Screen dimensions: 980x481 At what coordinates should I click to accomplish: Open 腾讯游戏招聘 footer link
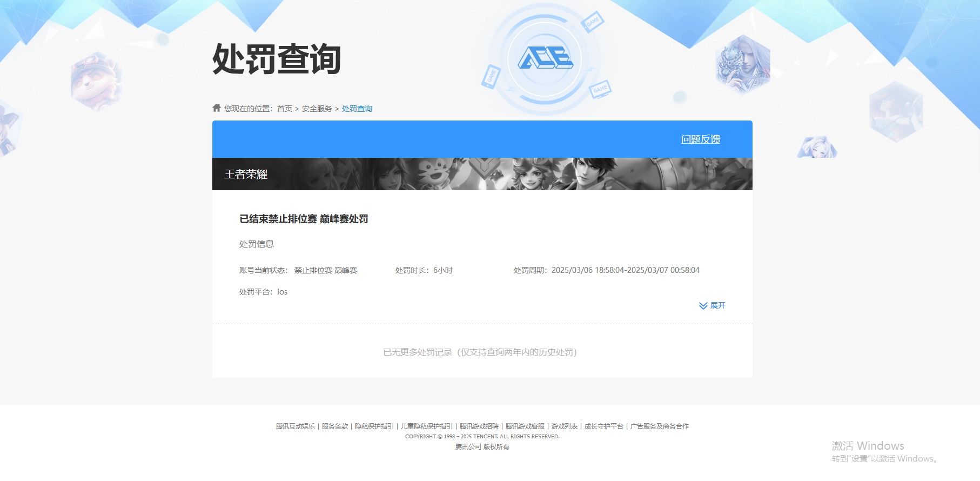click(x=479, y=426)
